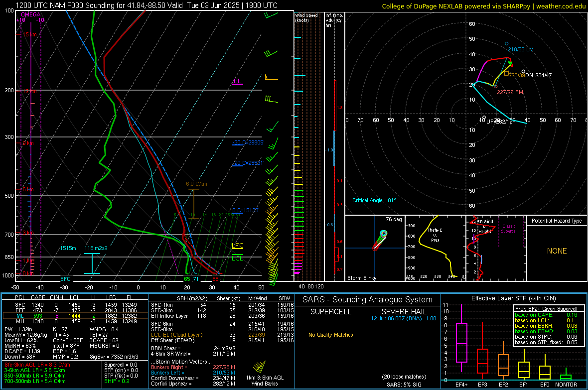Click the Eff Shear (EBWD) row
Image resolution: width=588 pixels, height=390 pixels.
click(222, 340)
